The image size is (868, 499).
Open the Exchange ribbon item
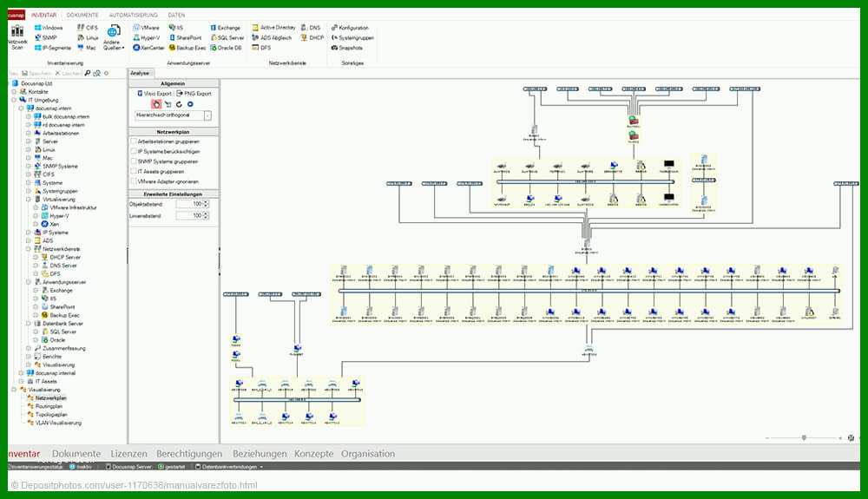pyautogui.click(x=226, y=28)
